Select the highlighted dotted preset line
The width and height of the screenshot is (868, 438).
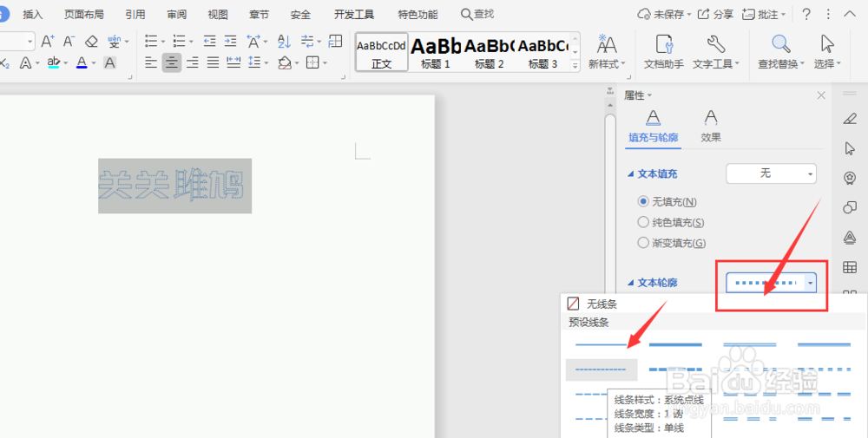[x=602, y=369]
